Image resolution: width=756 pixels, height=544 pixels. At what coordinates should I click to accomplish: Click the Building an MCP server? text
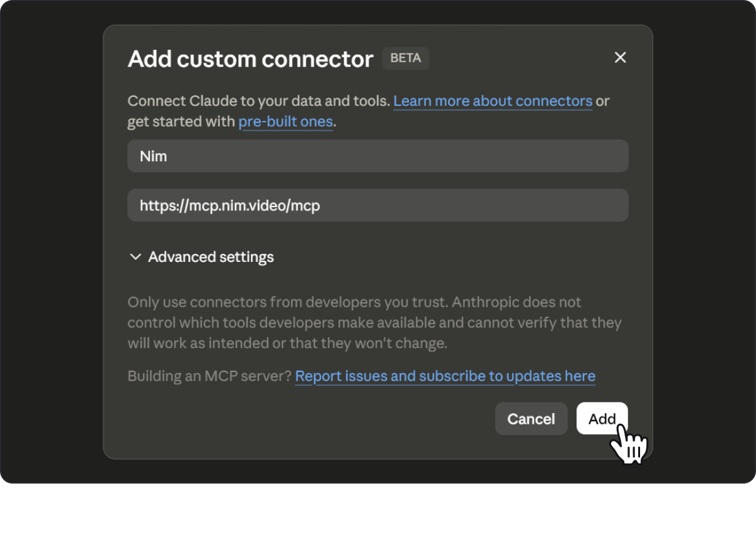pos(209,376)
